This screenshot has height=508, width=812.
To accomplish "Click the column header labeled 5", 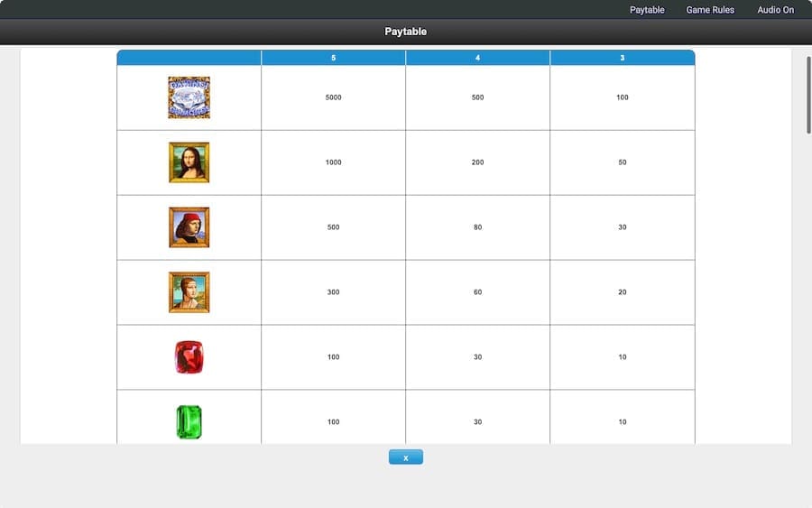I will [x=334, y=58].
